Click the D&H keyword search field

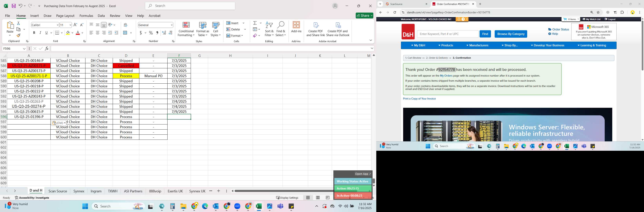447,34
